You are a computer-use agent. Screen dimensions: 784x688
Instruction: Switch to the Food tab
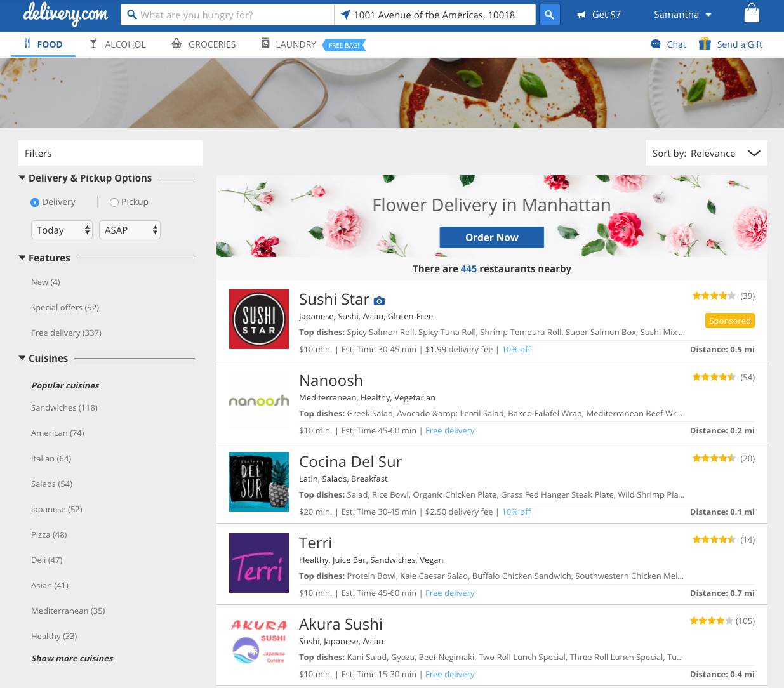43,44
